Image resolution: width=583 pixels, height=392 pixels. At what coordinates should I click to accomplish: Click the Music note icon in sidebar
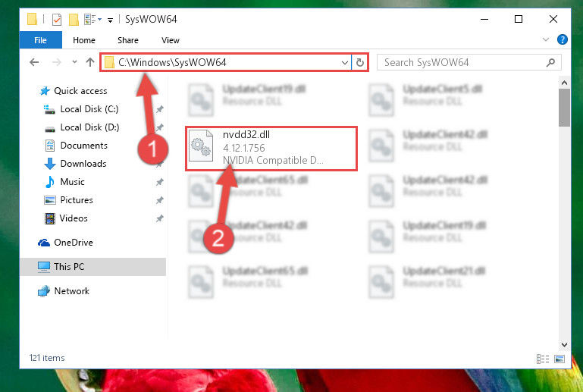(49, 182)
